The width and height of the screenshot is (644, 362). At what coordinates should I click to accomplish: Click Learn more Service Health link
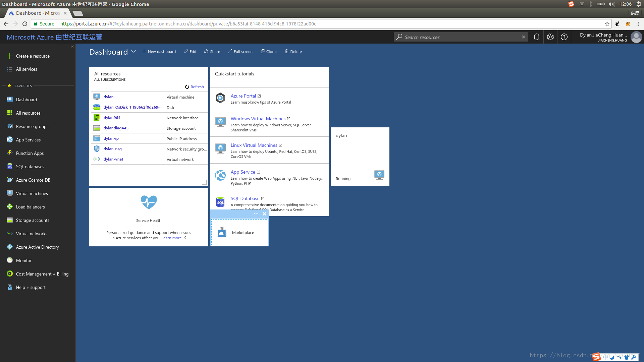click(x=172, y=238)
